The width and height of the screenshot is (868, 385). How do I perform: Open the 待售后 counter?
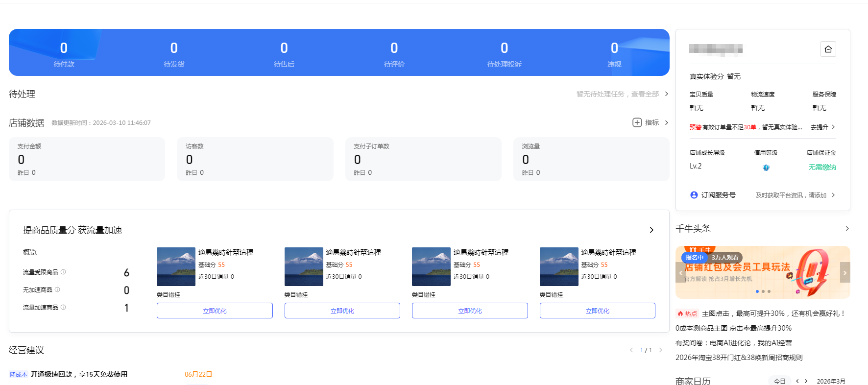(284, 54)
